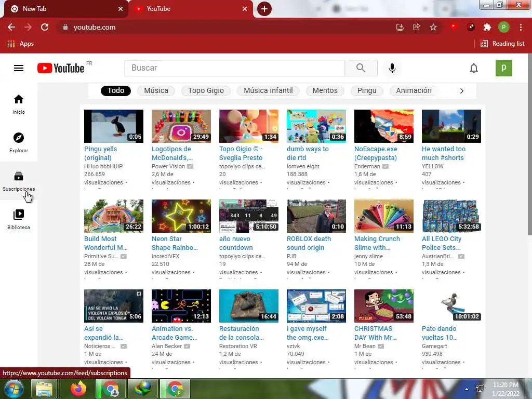Open the Logotipos de McDonald's video title

tap(172, 153)
